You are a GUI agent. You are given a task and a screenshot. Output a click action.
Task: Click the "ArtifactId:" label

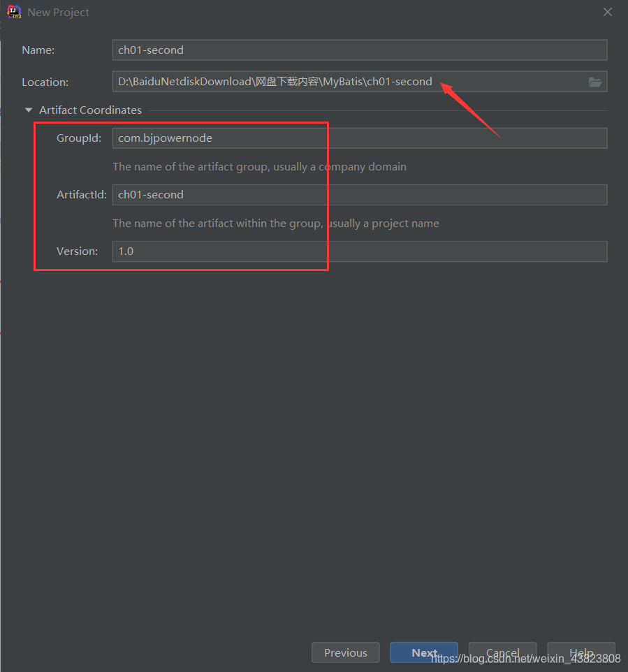coord(81,195)
